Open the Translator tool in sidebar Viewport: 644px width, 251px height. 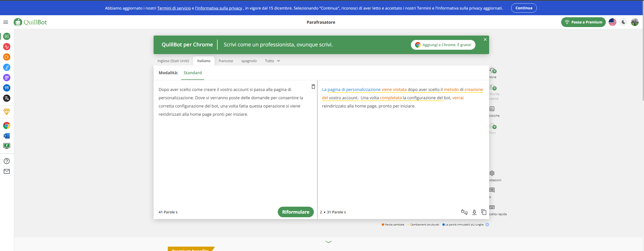[7, 98]
